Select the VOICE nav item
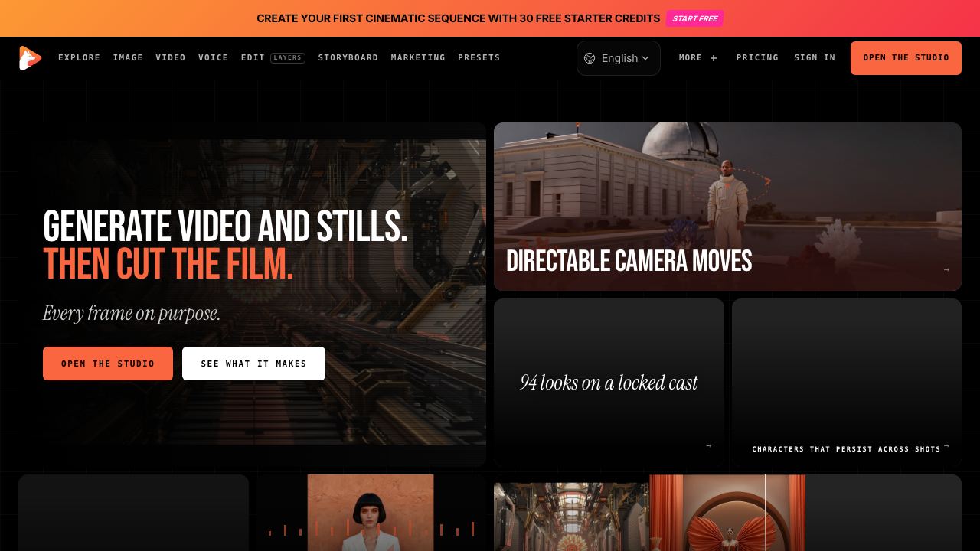 (214, 58)
